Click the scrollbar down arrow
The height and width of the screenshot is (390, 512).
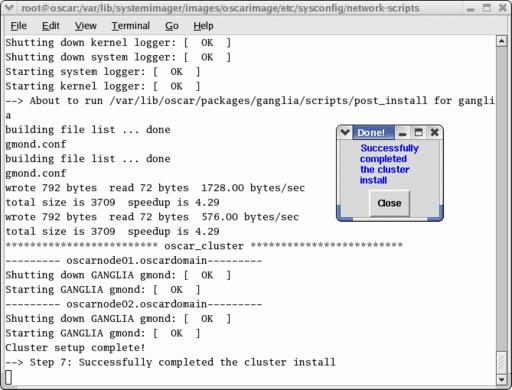click(x=502, y=379)
